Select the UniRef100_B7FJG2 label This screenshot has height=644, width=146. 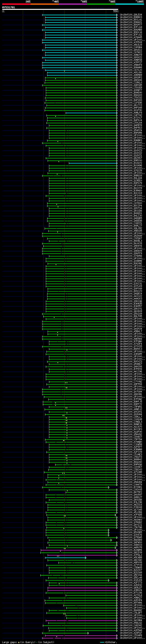pos(131,35)
